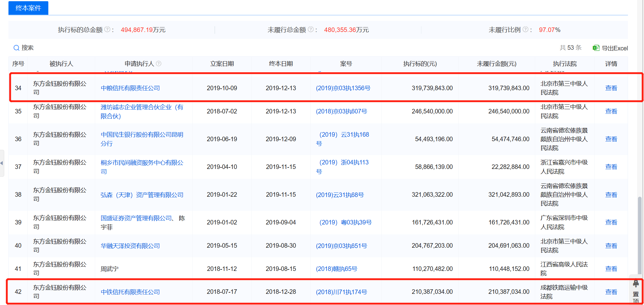Click the 未履行金额(元) column header
Image resolution: width=644 pixels, height=305 pixels.
497,64
